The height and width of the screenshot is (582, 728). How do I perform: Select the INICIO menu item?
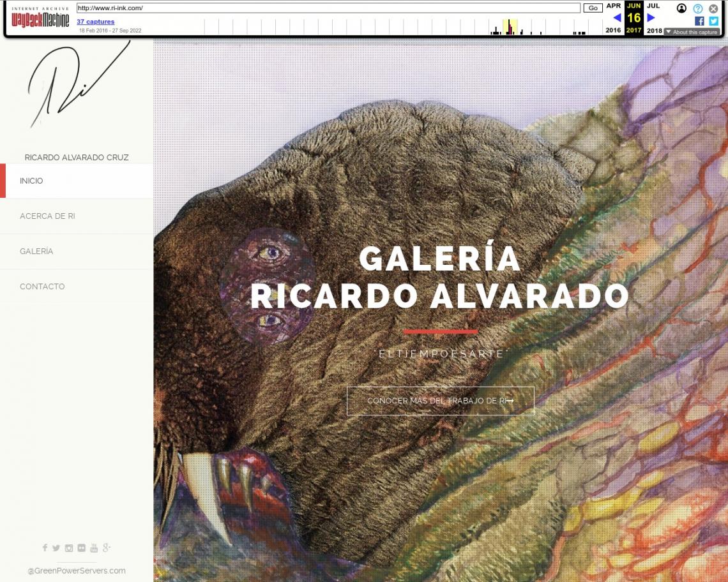(77, 181)
